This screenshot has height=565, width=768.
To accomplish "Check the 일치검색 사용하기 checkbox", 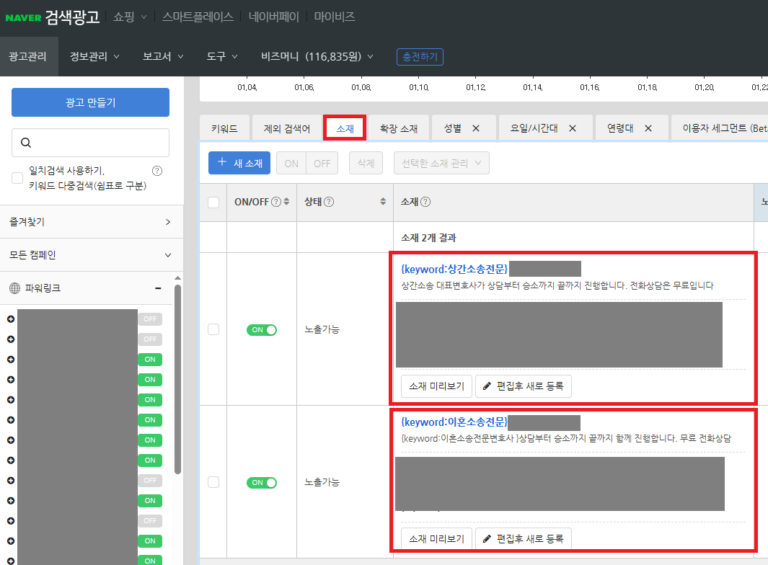I will [17, 178].
